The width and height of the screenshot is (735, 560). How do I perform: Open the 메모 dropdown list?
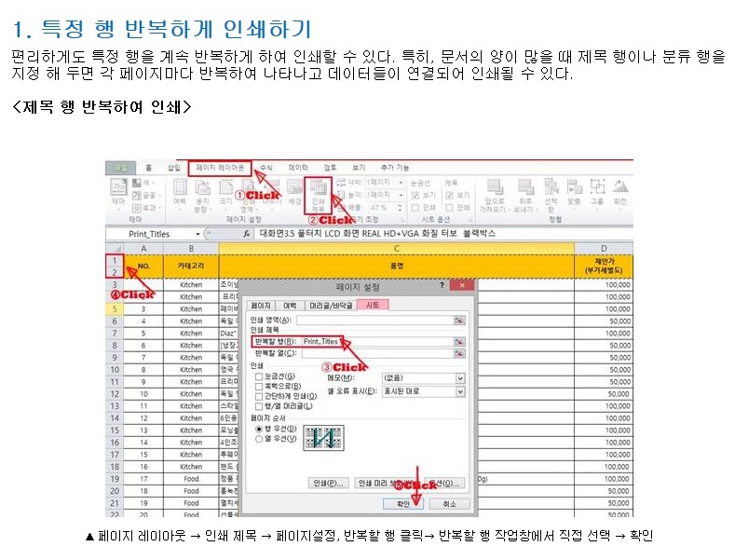point(459,378)
